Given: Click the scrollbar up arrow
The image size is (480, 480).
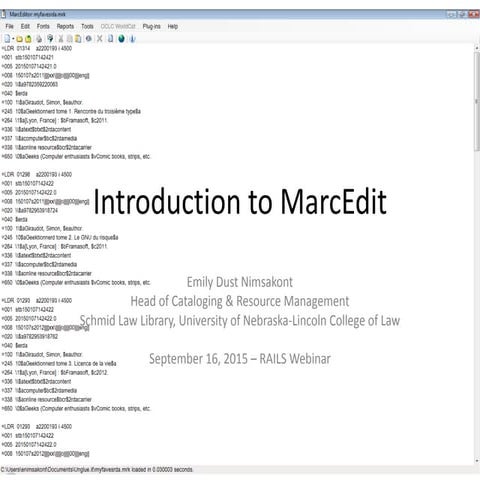Looking at the screenshot, I should (x=477, y=49).
